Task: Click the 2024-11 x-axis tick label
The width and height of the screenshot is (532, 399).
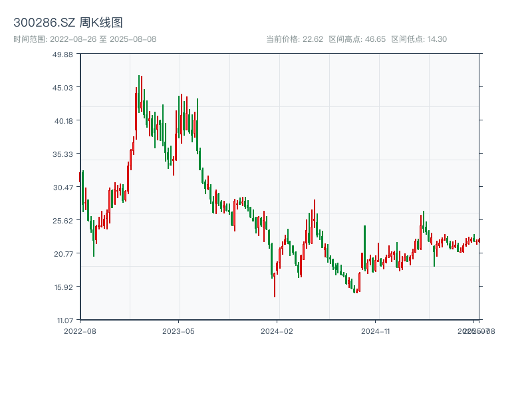Action: [375, 331]
